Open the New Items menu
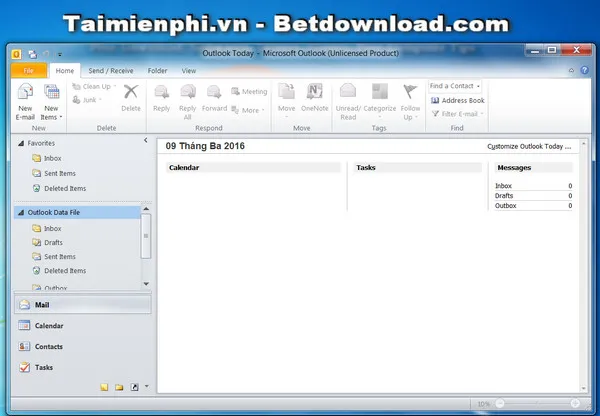Screen dimensions: 600x416 51,98
